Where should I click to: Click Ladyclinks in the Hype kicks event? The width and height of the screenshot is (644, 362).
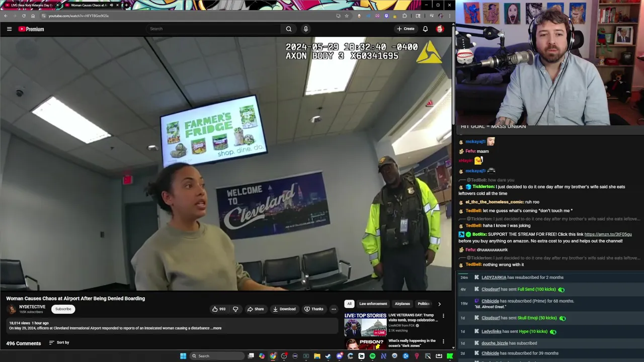pos(491,332)
